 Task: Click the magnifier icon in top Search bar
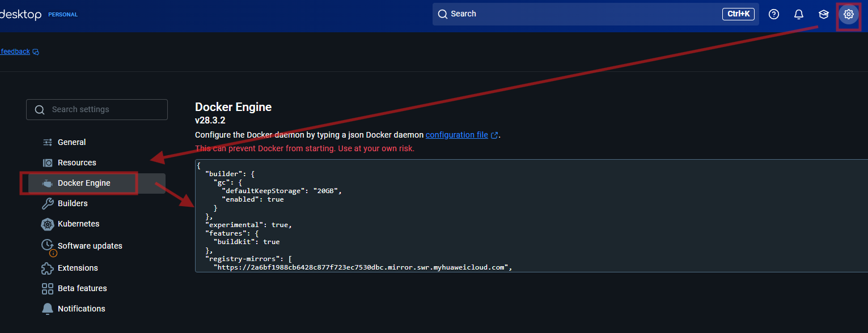coord(443,14)
